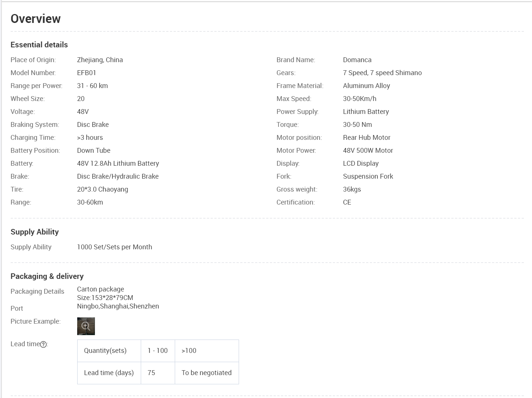
Task: Select the Brand Name value Domanca
Action: pyautogui.click(x=357, y=60)
